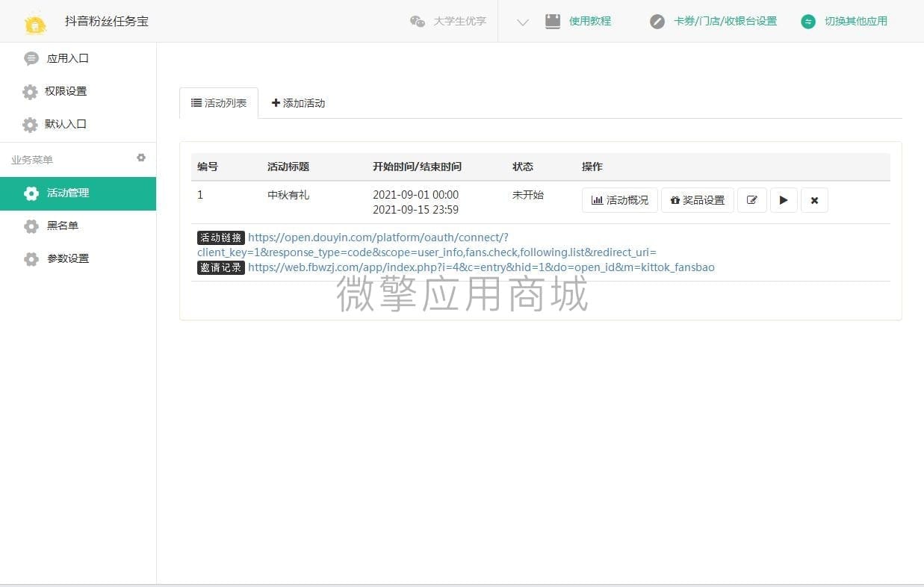924x587 pixels.
Task: Click the 中秋有礼 activity title cell
Action: [x=288, y=195]
